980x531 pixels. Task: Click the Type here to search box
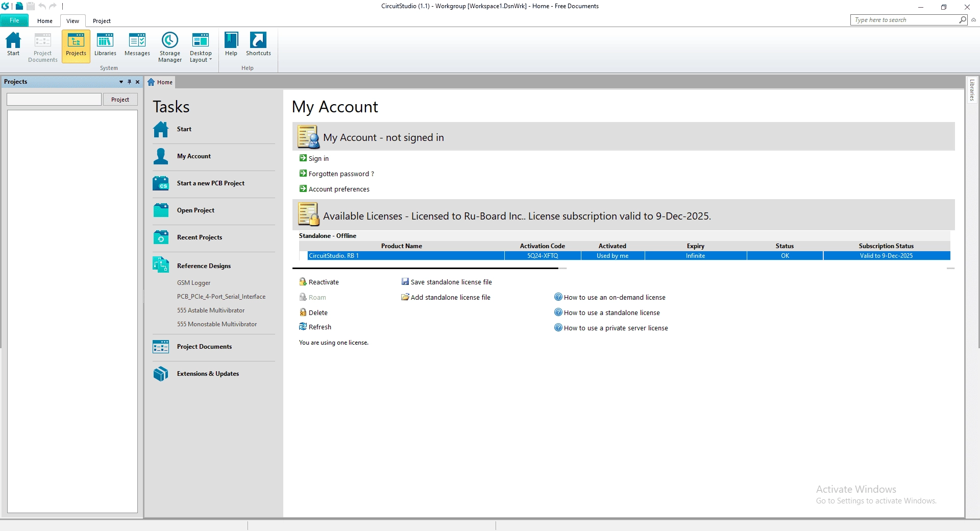[904, 20]
